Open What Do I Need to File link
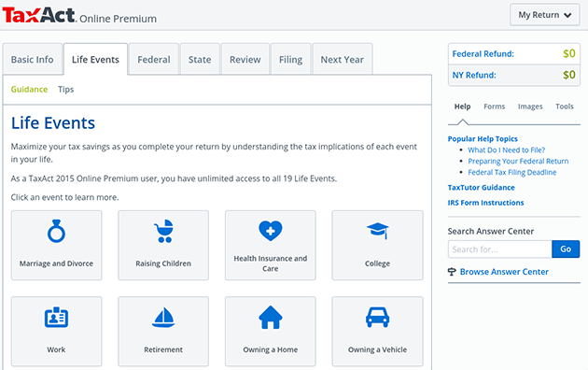Image resolution: width=588 pixels, height=370 pixels. coord(506,150)
